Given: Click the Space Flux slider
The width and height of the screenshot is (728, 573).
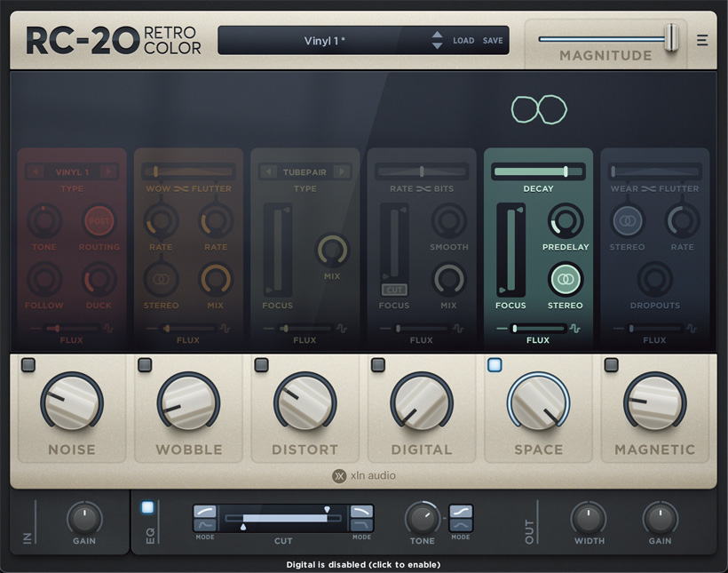Looking at the screenshot, I should point(538,329).
